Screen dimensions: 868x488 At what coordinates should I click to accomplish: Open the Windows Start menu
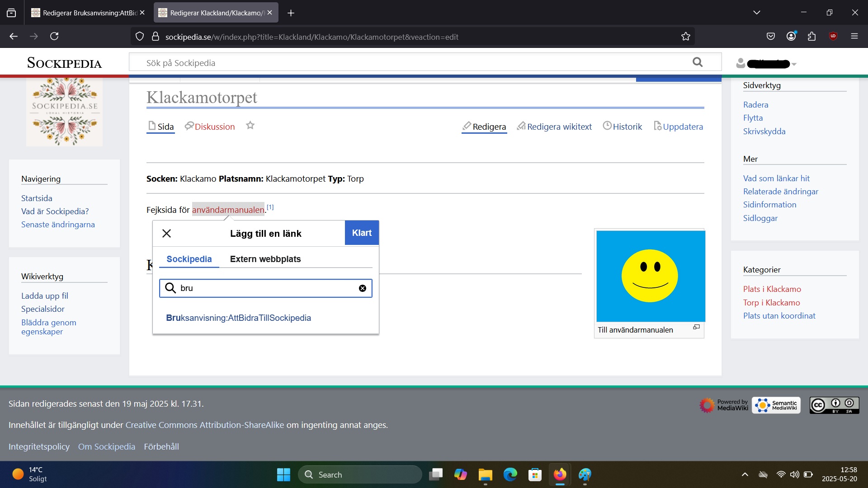pos(283,474)
